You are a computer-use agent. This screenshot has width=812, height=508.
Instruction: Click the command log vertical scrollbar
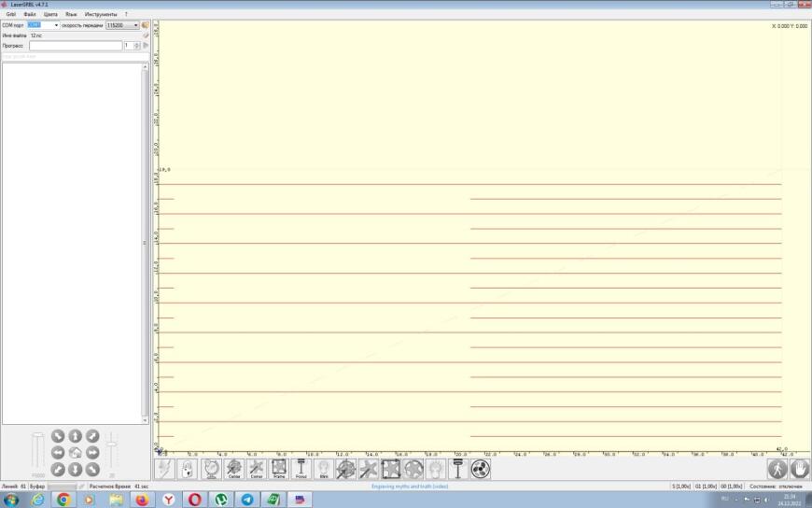[145, 243]
